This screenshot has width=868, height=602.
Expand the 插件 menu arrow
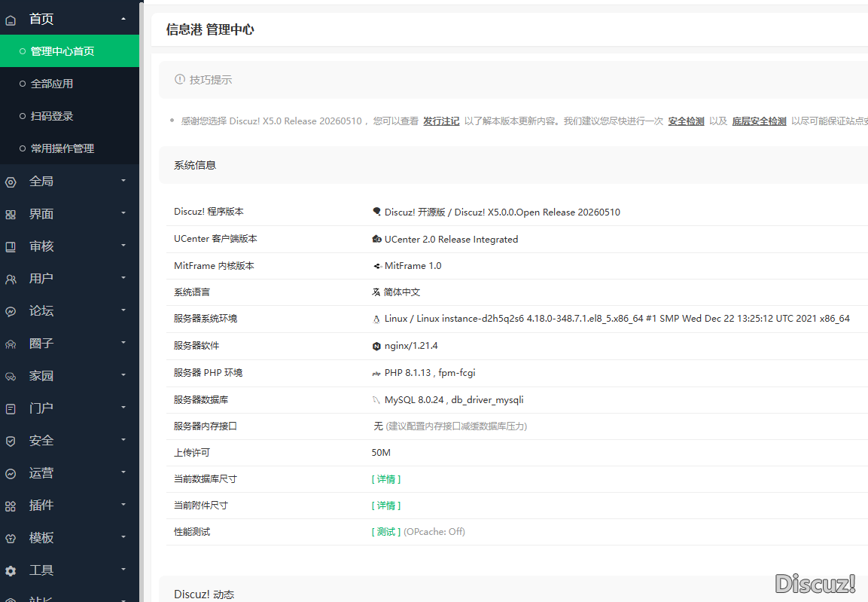[123, 505]
